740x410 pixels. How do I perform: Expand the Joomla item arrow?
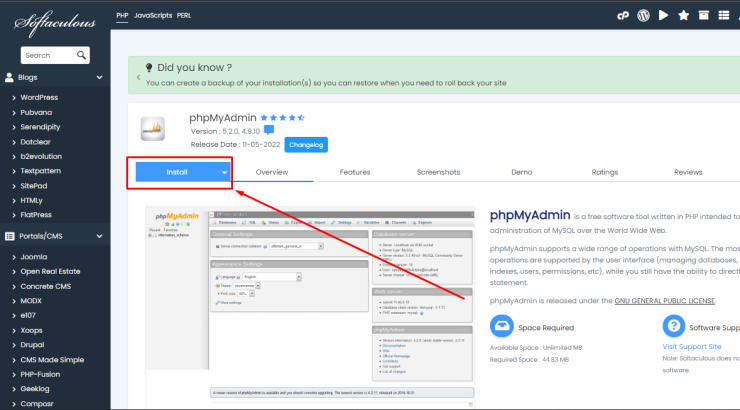(x=14, y=257)
